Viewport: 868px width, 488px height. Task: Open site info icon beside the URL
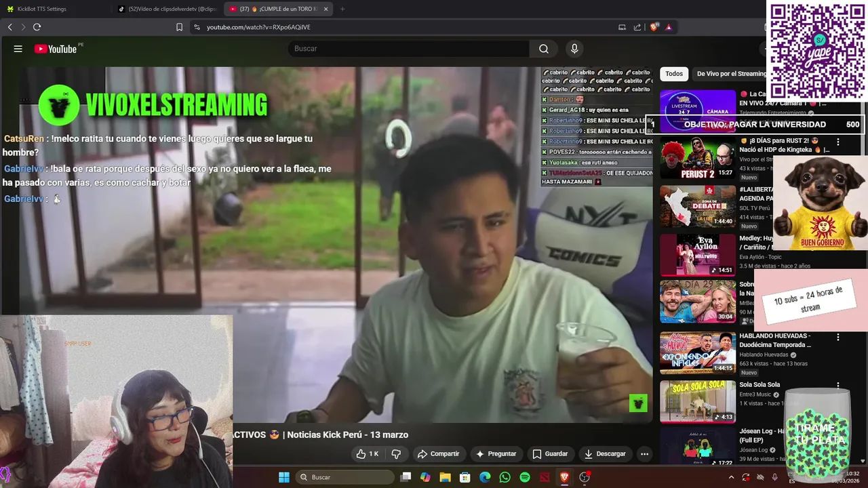197,27
